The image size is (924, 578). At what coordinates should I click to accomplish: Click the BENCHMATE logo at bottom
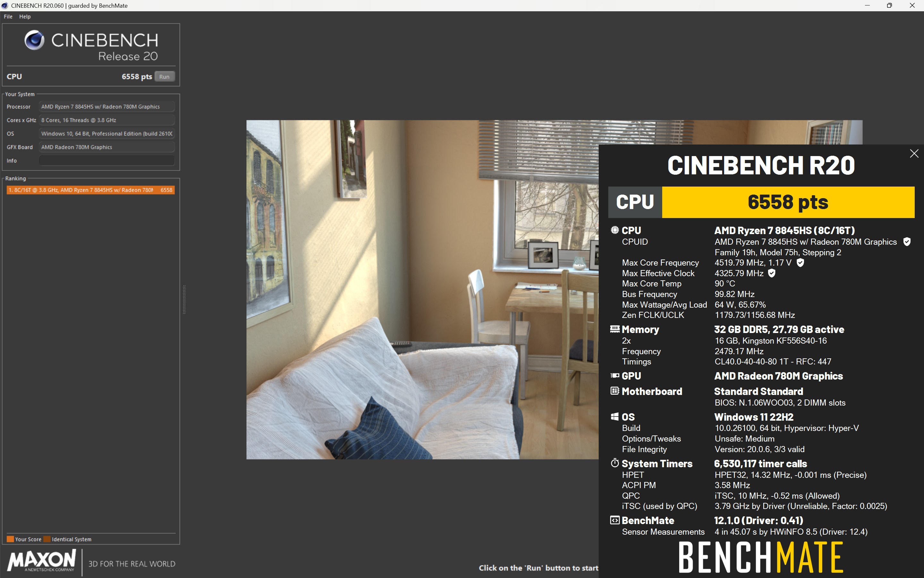point(761,557)
